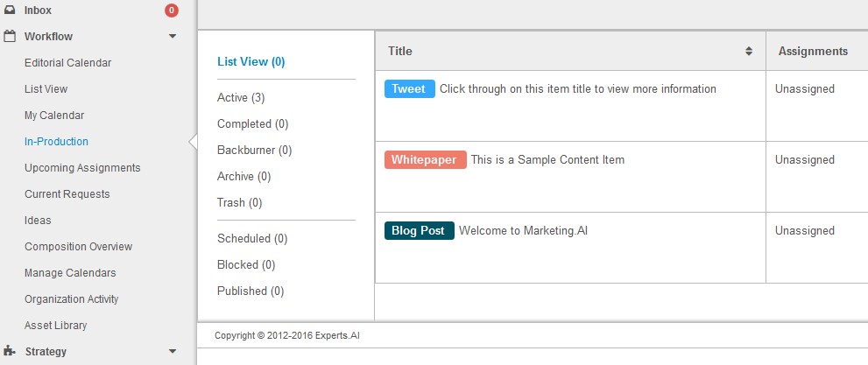Open the Asset Library link
Screen dimensions: 868x365
[55, 326]
